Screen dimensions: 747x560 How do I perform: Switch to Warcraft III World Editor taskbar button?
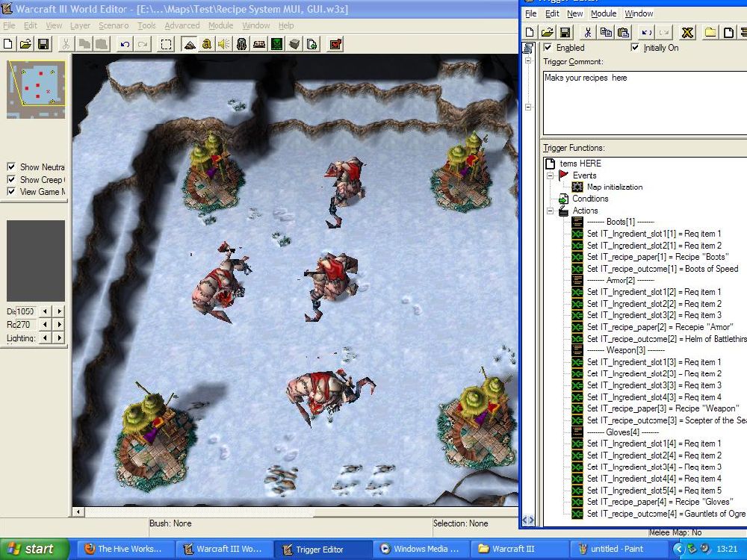click(x=223, y=549)
